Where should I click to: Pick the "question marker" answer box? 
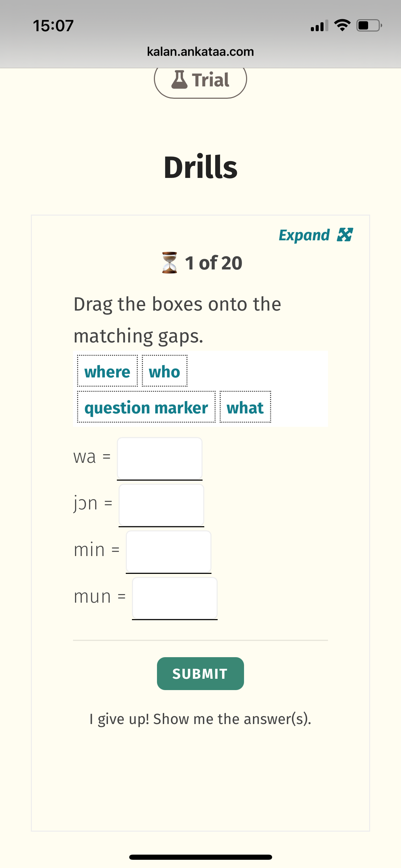click(x=146, y=407)
